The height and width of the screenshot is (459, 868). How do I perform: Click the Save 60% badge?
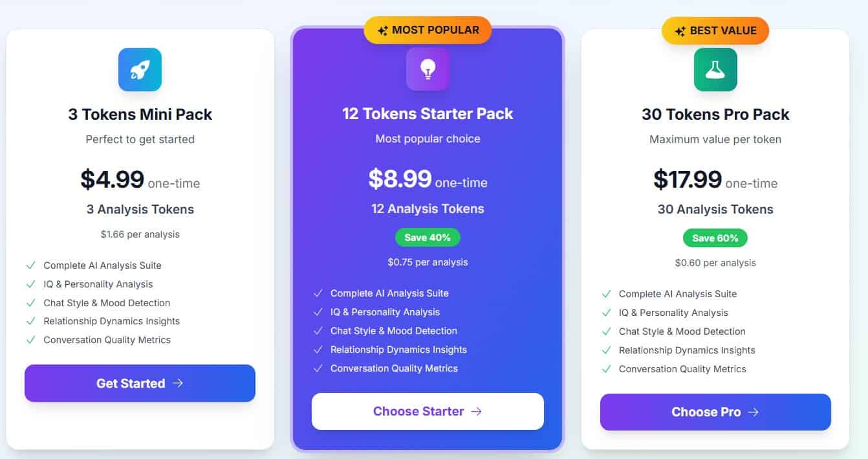pyautogui.click(x=715, y=238)
